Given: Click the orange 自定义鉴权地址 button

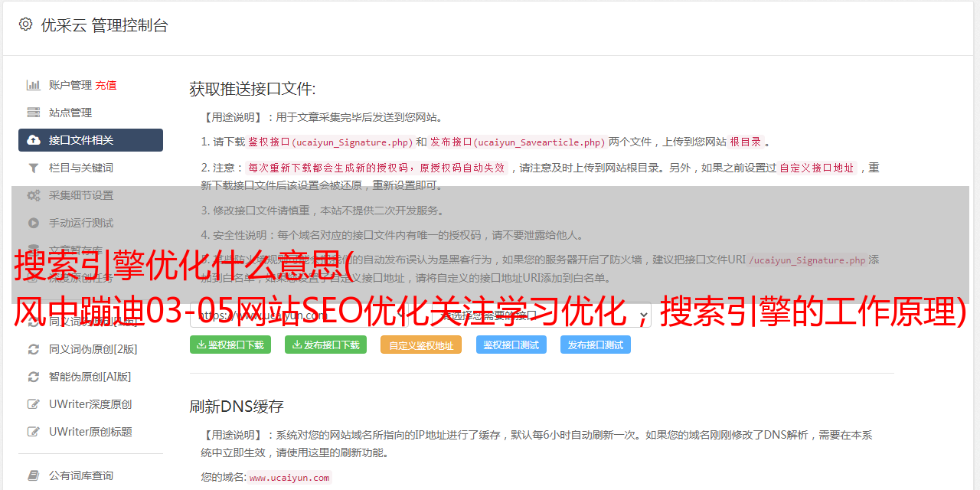Looking at the screenshot, I should (x=421, y=345).
